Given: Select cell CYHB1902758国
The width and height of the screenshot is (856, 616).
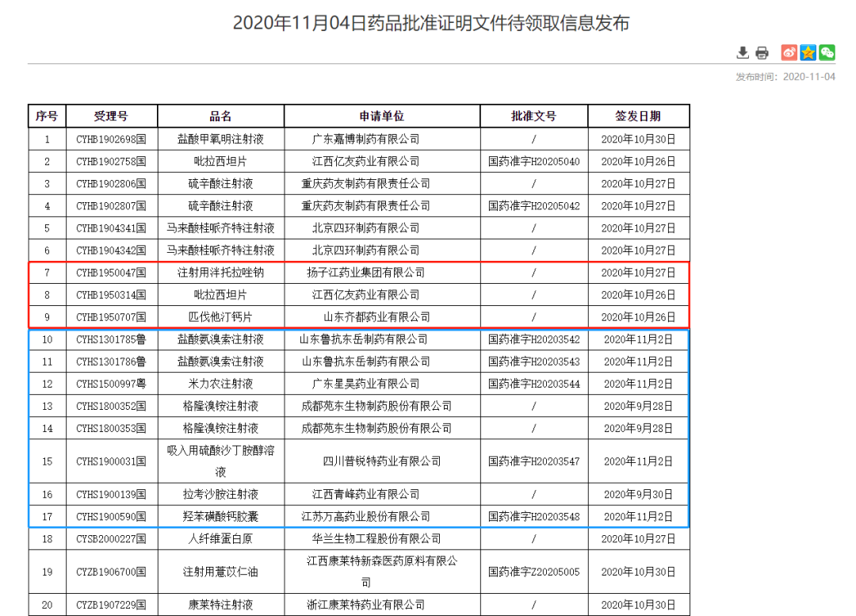Looking at the screenshot, I should [x=112, y=162].
